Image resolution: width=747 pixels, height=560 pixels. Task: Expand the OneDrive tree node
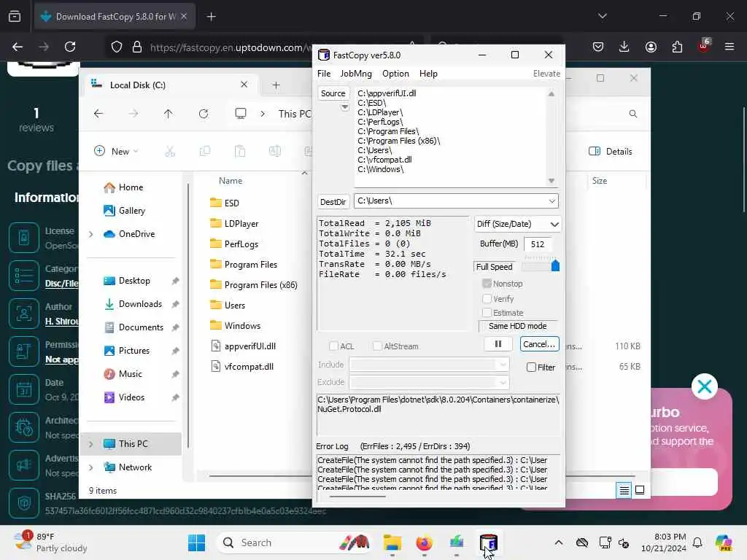91,234
